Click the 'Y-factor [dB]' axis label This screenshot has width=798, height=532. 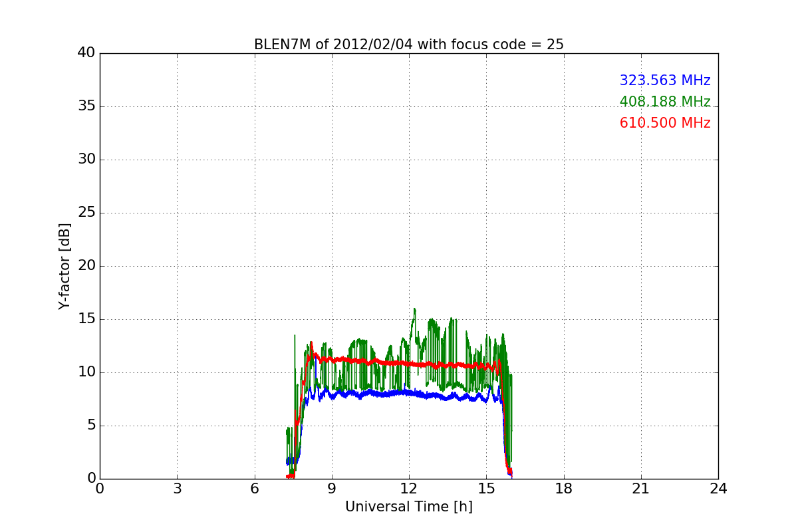tap(65, 266)
